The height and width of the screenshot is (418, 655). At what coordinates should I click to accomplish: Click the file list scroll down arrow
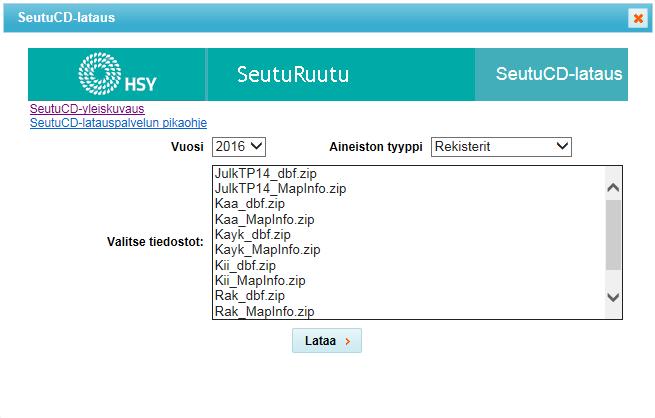(613, 297)
